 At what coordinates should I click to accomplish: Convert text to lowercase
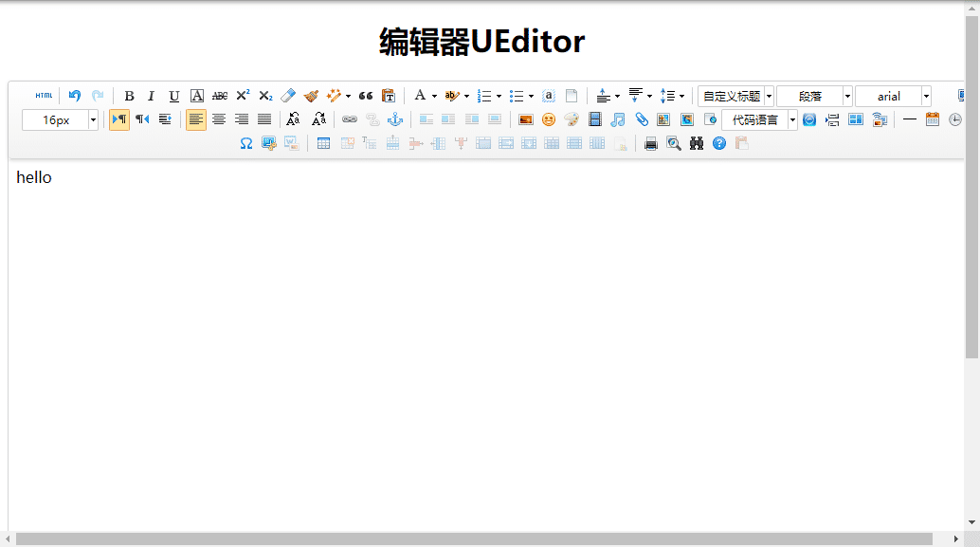click(x=318, y=119)
